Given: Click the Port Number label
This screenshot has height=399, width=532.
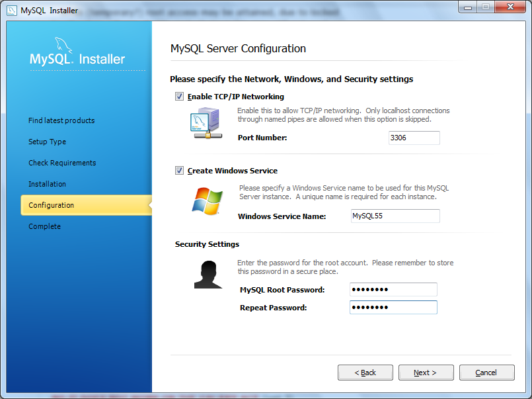Looking at the screenshot, I should click(x=262, y=138).
